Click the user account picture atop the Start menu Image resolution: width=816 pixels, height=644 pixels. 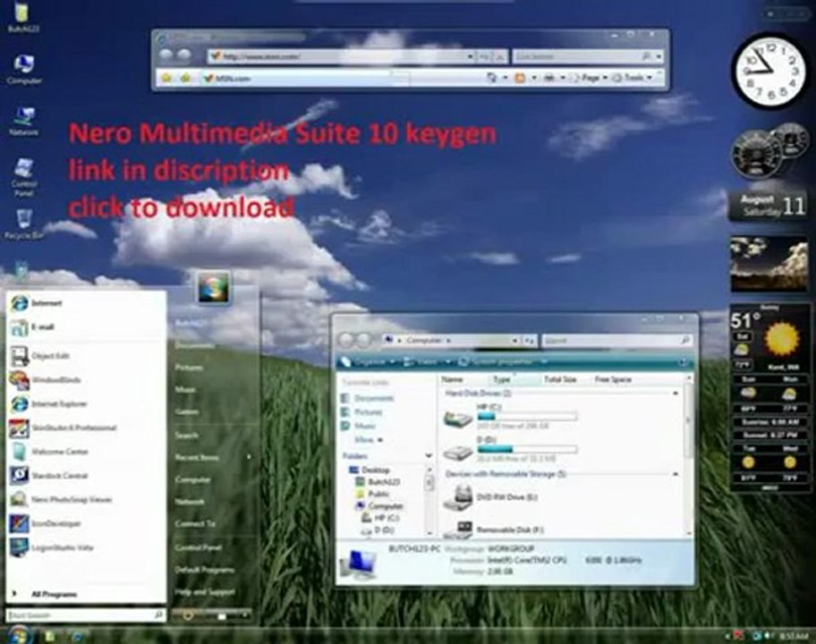[214, 287]
